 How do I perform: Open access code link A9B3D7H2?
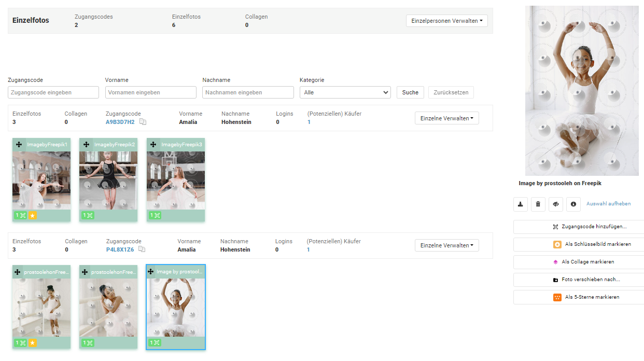120,122
